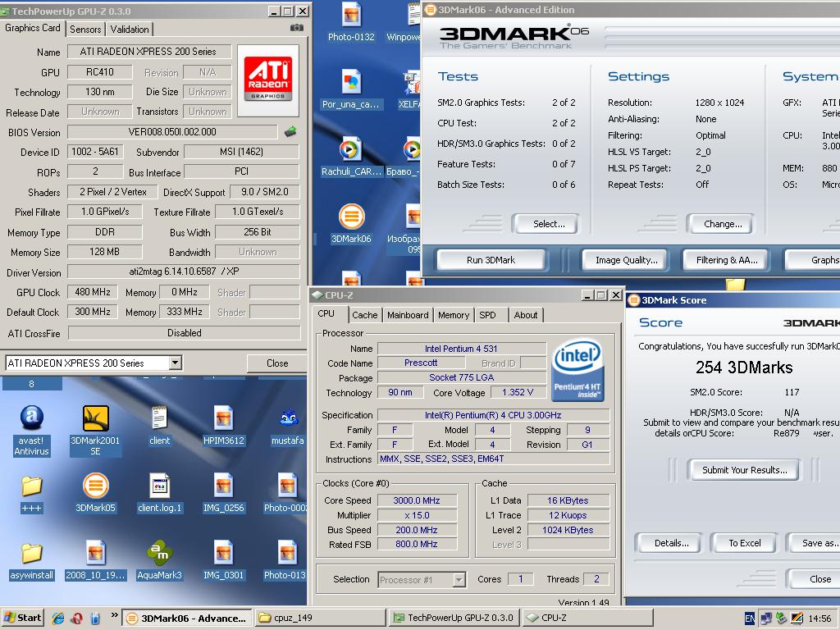Click To Excel in 3DMark Score window

(x=744, y=543)
